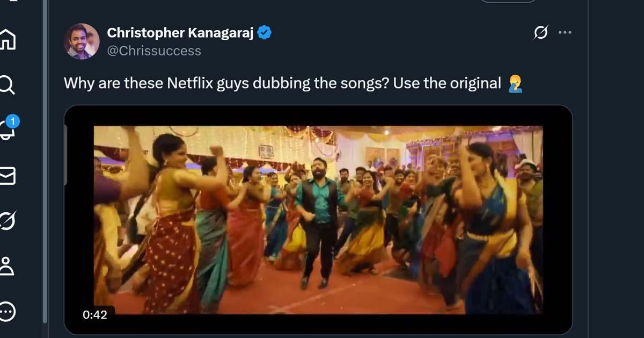Open Grok from the left sidebar
The width and height of the screenshot is (644, 338).
click(8, 220)
